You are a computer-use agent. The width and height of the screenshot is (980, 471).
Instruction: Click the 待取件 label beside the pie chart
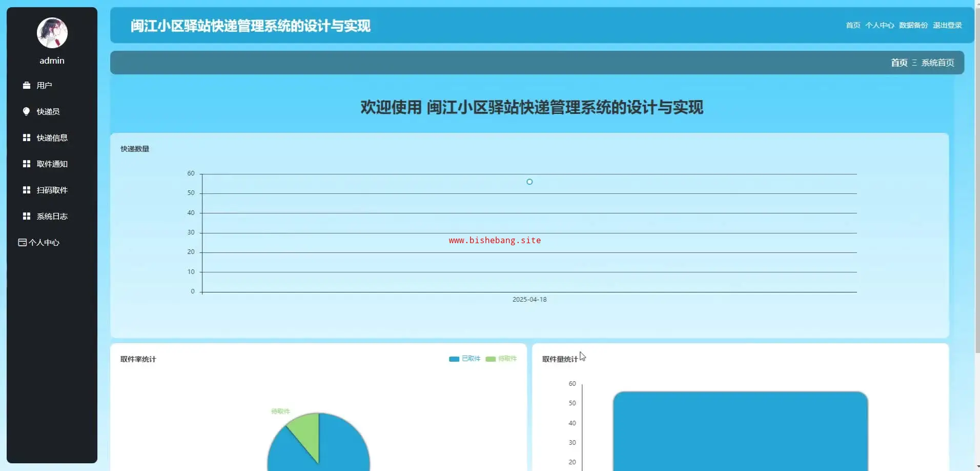point(280,411)
